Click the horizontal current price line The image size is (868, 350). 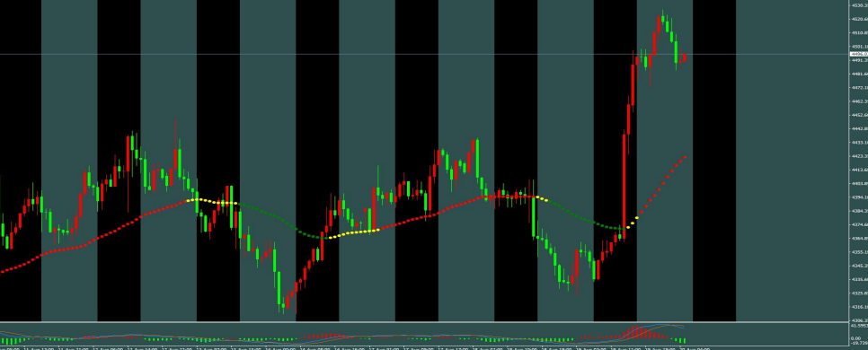click(x=425, y=54)
